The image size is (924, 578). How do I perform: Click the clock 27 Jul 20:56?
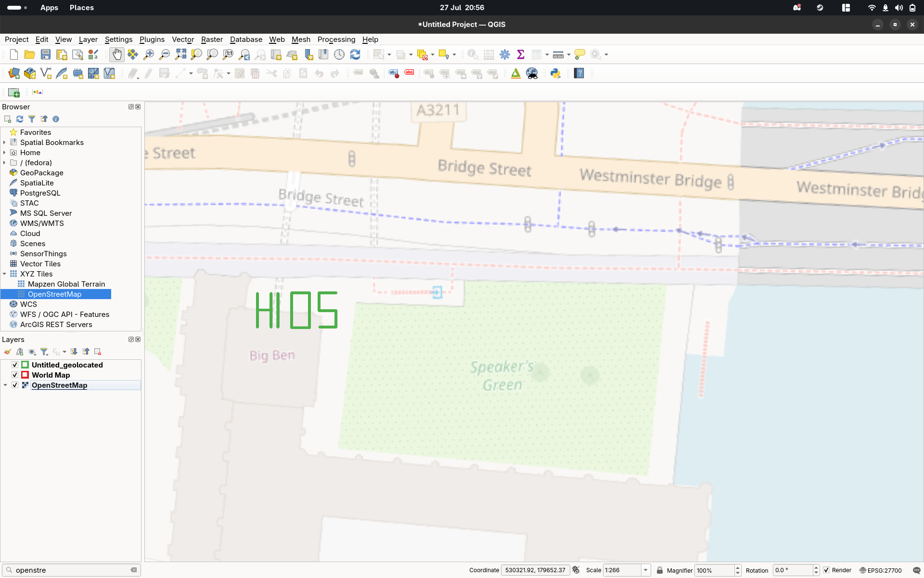coord(462,8)
